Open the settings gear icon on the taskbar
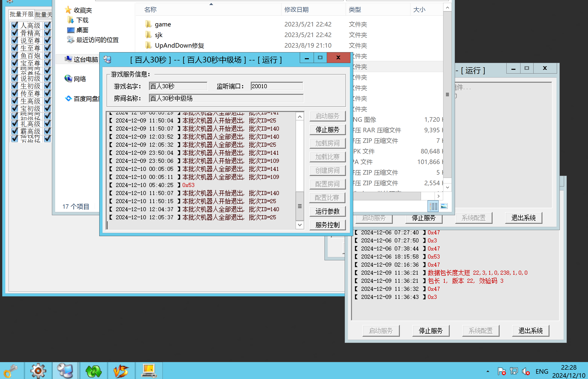The height and width of the screenshot is (379, 588). tap(38, 370)
